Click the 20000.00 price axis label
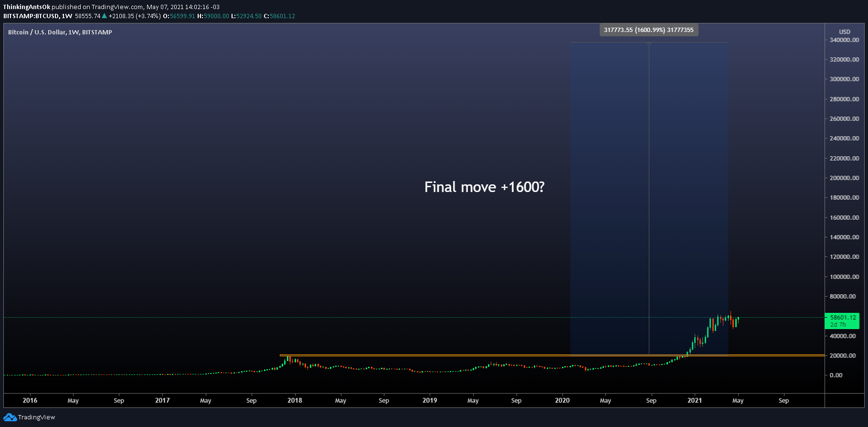This screenshot has height=427, width=868. tap(843, 356)
